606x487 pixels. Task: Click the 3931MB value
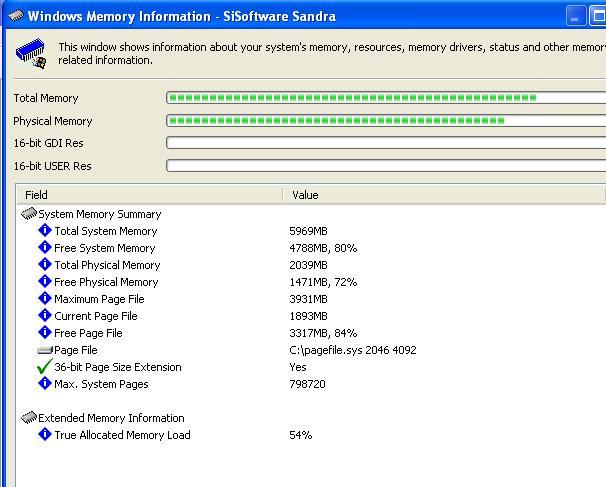[308, 299]
